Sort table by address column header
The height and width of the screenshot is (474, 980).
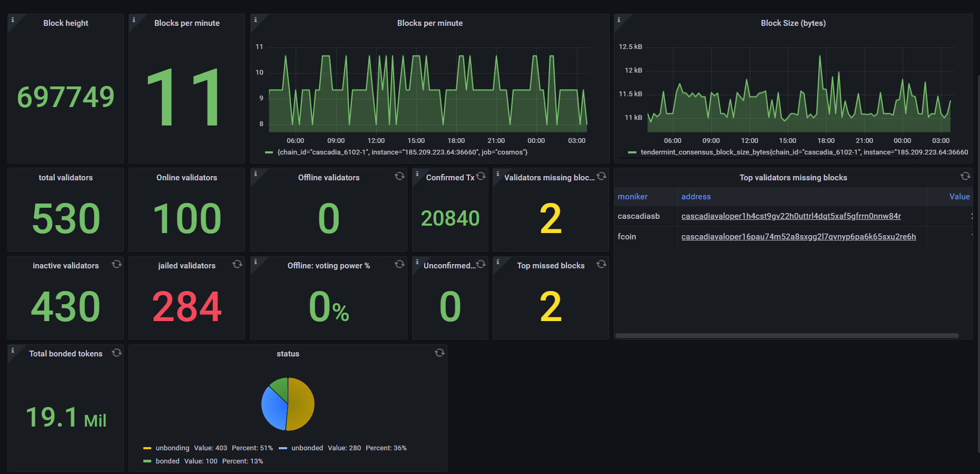pos(695,197)
